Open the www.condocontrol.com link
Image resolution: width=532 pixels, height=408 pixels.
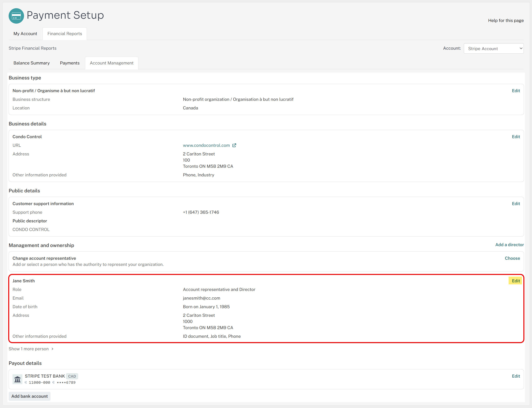tap(206, 145)
